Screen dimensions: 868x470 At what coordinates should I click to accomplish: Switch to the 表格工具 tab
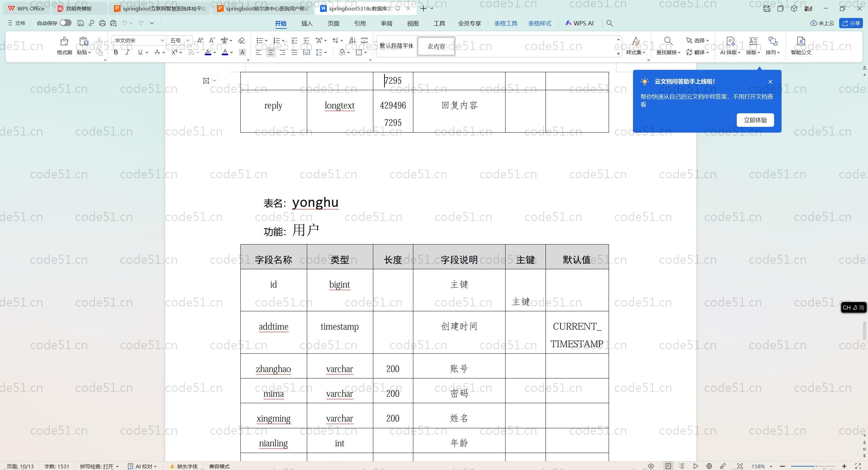click(506, 23)
